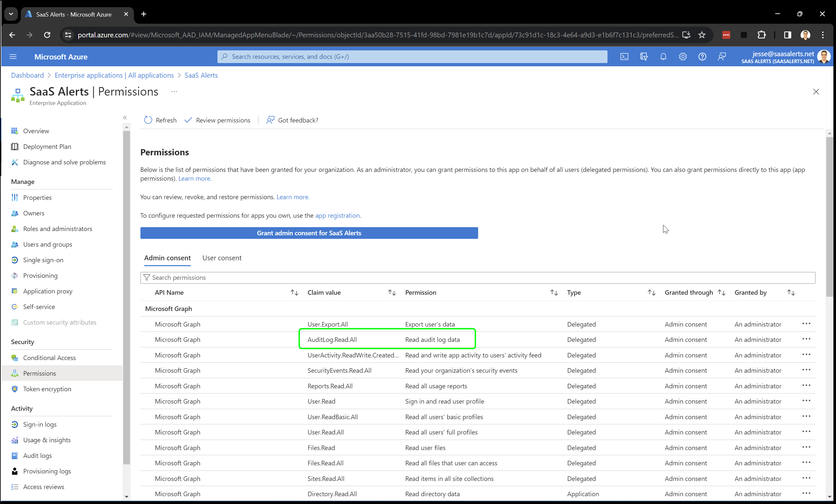Image resolution: width=836 pixels, height=504 pixels.
Task: Open Conditional Access under Security
Action: coord(49,357)
